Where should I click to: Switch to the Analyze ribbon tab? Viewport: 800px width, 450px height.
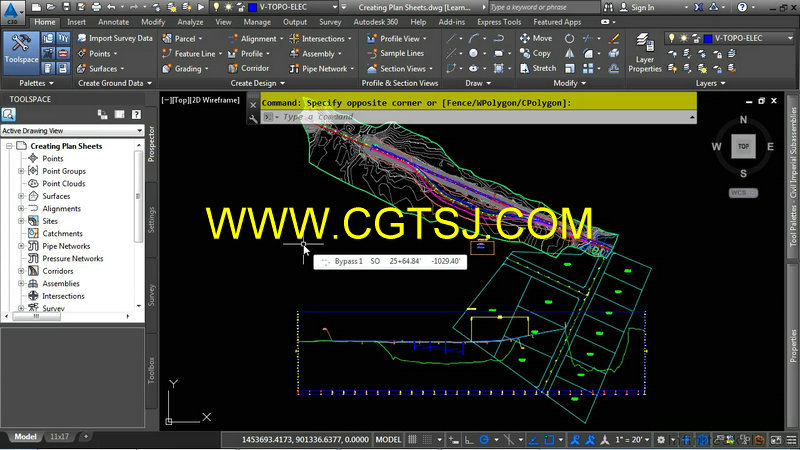190,22
